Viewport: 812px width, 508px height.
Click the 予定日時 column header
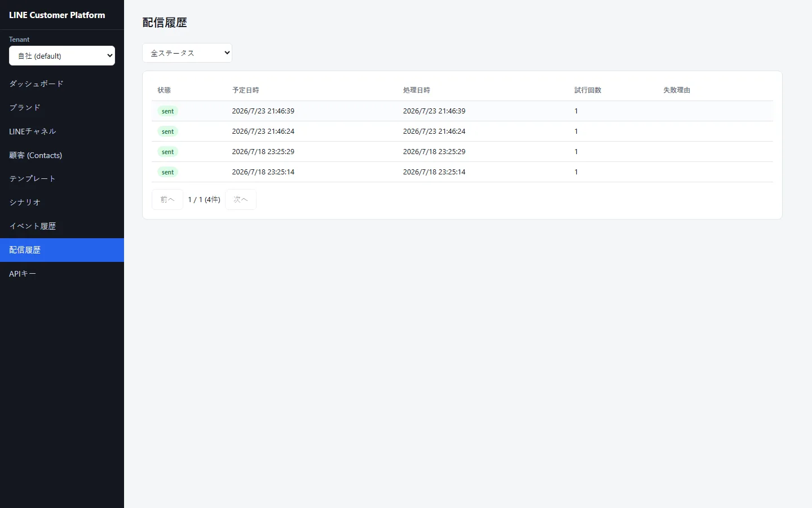coord(246,90)
